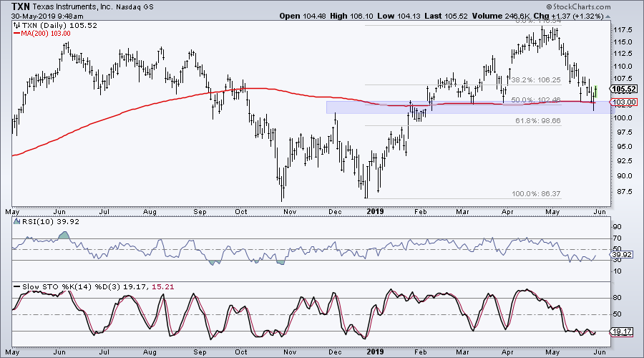Click the 117.5 price axis label
Image resolution: width=644 pixels, height=358 pixels.
tap(622, 30)
